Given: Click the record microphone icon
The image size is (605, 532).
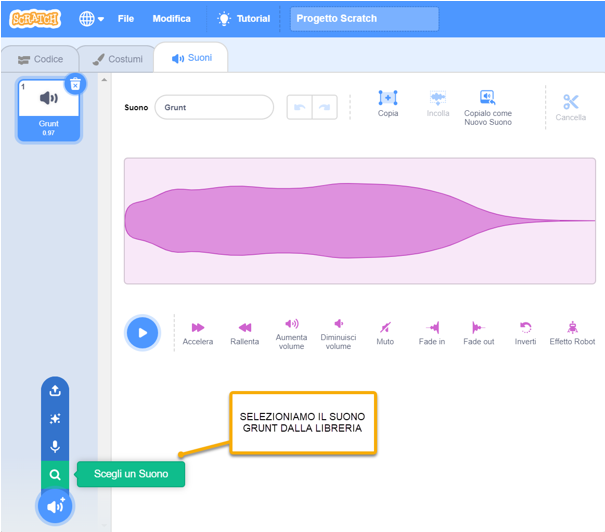Looking at the screenshot, I should point(55,447).
